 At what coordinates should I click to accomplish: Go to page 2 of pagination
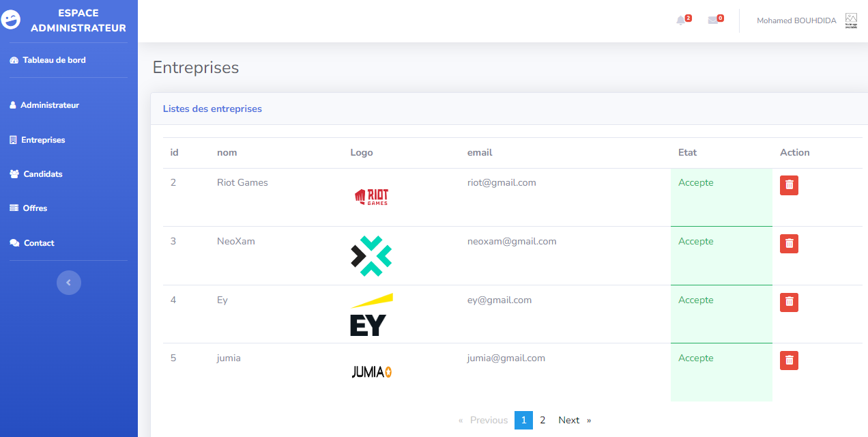click(542, 420)
